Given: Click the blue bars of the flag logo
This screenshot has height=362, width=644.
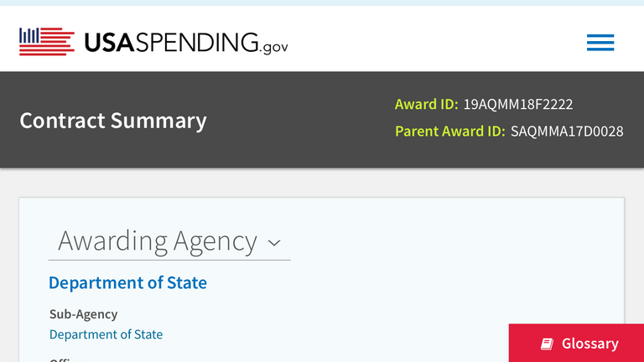Looking at the screenshot, I should point(29,35).
